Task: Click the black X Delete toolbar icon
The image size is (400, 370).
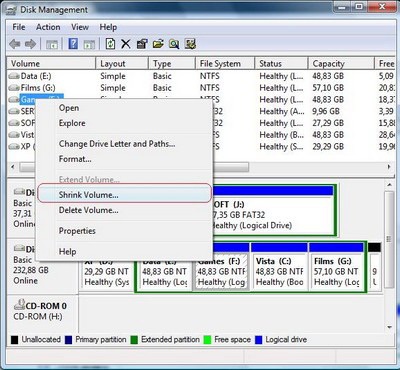Action: pyautogui.click(x=126, y=44)
